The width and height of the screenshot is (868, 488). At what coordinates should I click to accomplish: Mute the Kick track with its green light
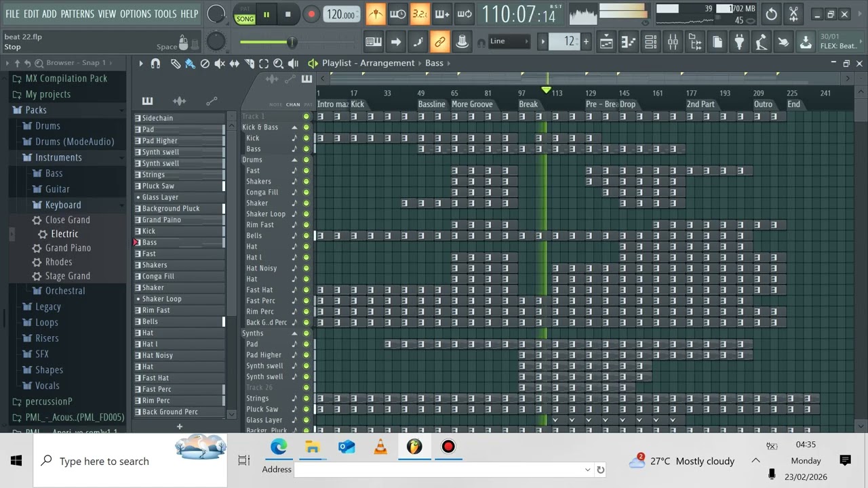click(307, 138)
